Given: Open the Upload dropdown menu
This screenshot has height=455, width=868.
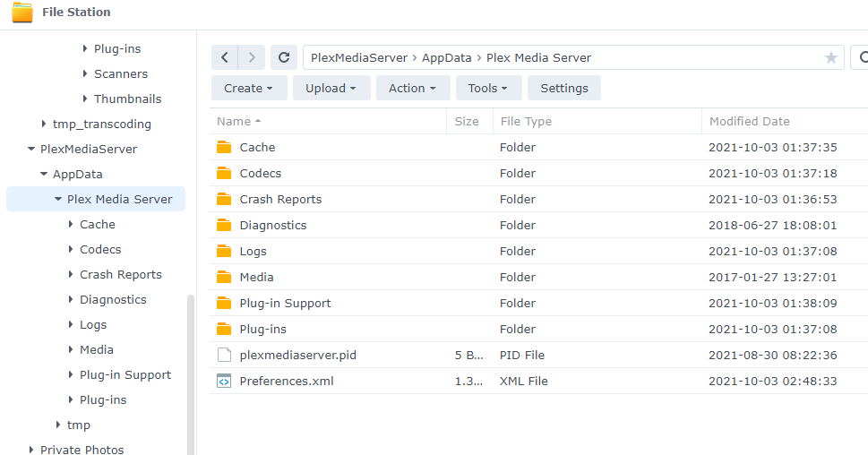Looking at the screenshot, I should [x=331, y=88].
